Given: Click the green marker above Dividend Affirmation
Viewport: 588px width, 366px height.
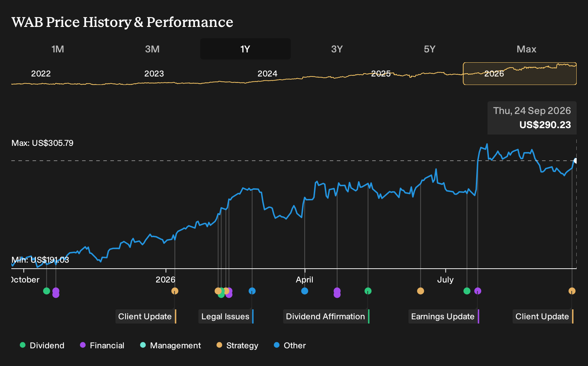Looking at the screenshot, I should point(368,291).
